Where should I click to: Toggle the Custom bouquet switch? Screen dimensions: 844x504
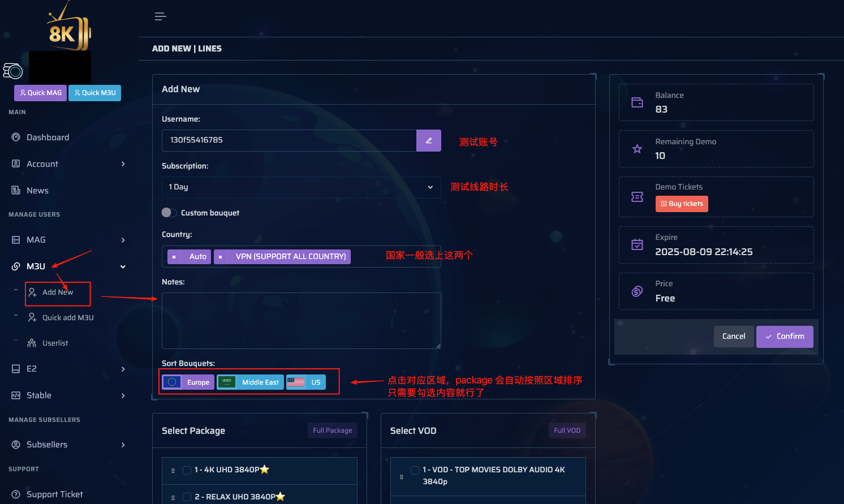[169, 213]
